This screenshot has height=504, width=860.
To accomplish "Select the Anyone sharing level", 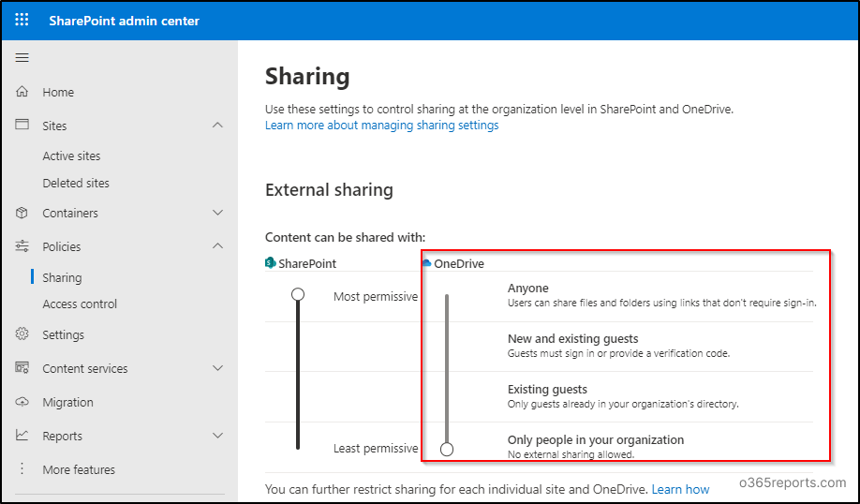I will 527,288.
